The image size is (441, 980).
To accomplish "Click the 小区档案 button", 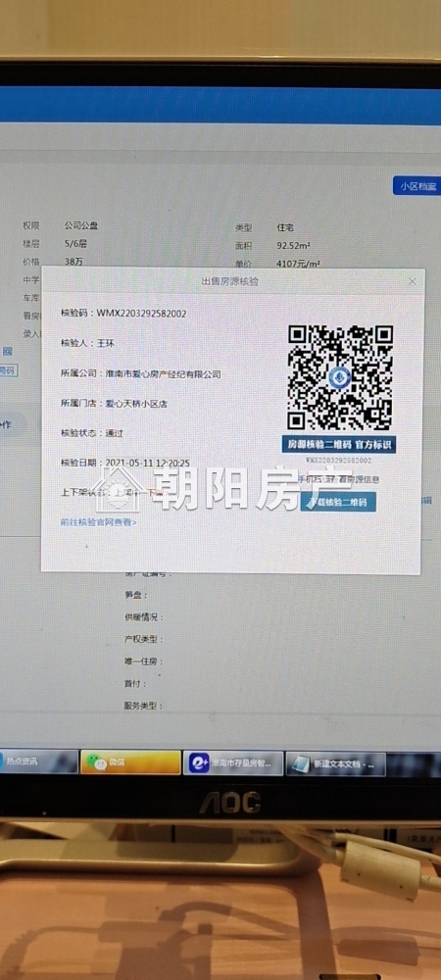I will 417,185.
